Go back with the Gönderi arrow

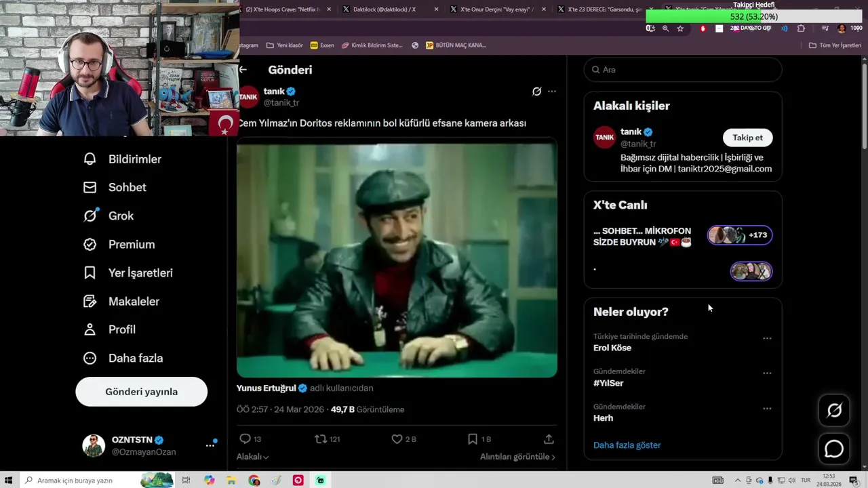pos(243,69)
